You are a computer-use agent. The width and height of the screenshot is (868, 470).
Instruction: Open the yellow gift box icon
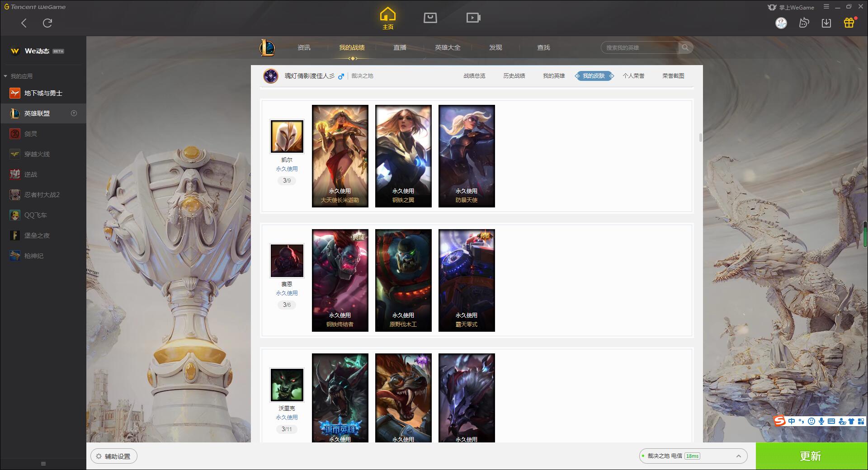[849, 23]
